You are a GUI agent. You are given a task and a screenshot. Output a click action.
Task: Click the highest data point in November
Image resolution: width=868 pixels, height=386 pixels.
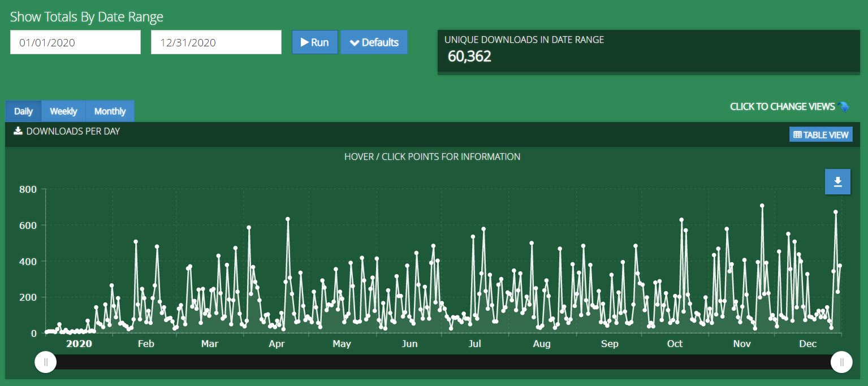[x=762, y=206]
